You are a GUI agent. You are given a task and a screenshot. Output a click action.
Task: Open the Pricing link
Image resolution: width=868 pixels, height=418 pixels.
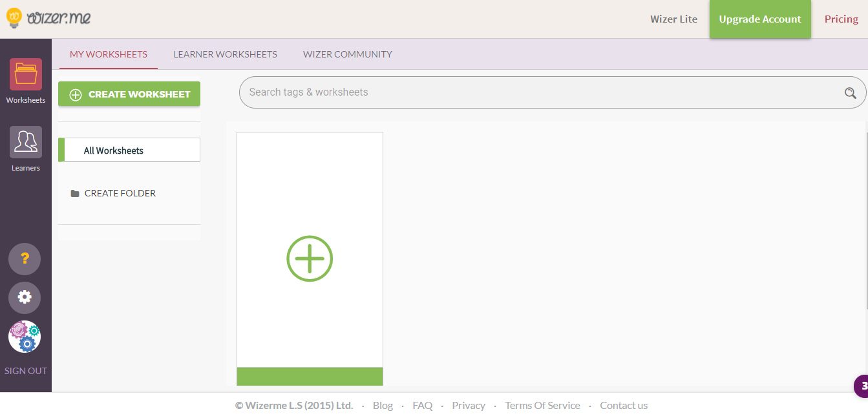(841, 19)
